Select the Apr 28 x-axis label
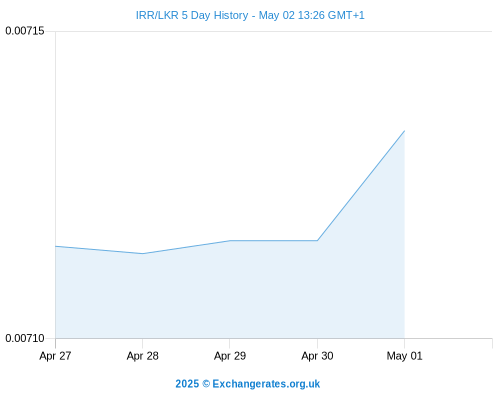Viewport: 495px width, 400px height. tap(143, 356)
